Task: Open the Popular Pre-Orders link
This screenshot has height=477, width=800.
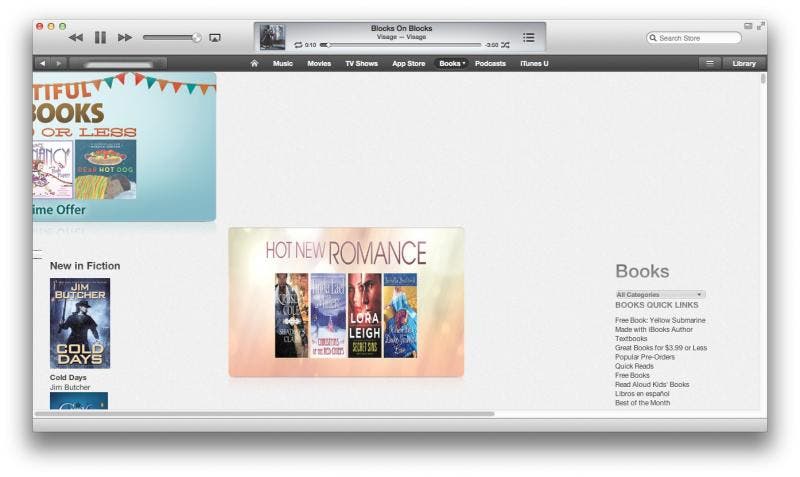Action: 645,357
